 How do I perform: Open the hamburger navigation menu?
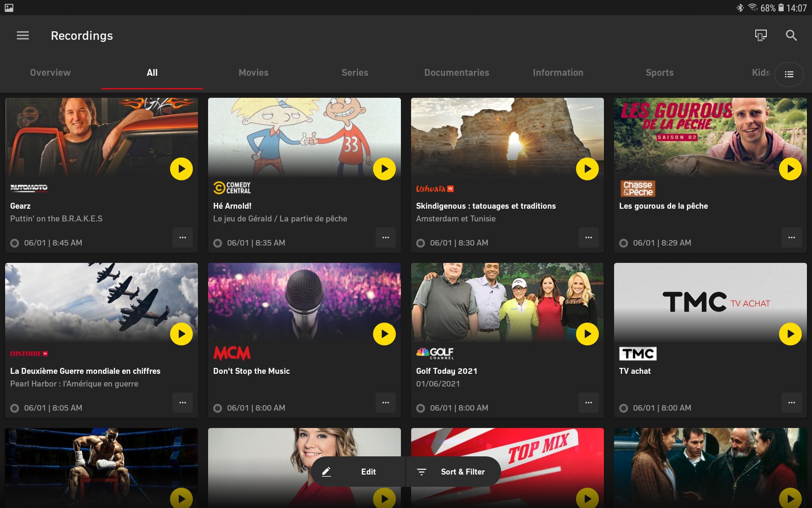click(23, 36)
